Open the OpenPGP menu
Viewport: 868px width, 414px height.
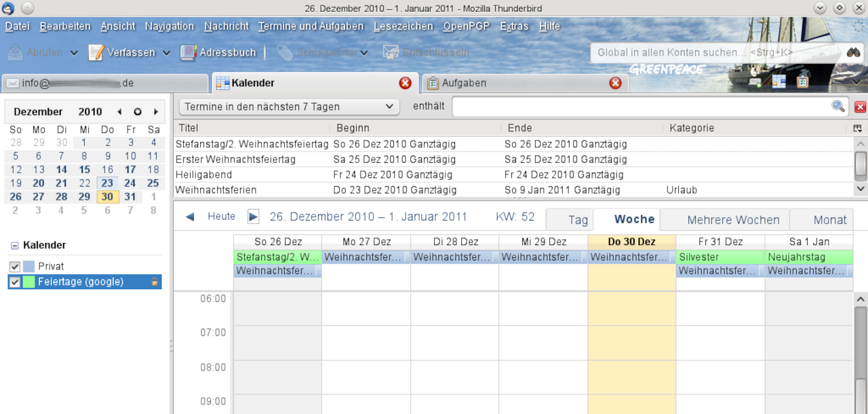tap(467, 26)
